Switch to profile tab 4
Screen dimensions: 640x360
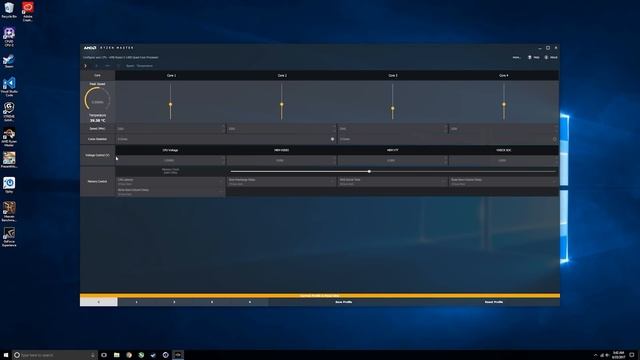click(250, 302)
